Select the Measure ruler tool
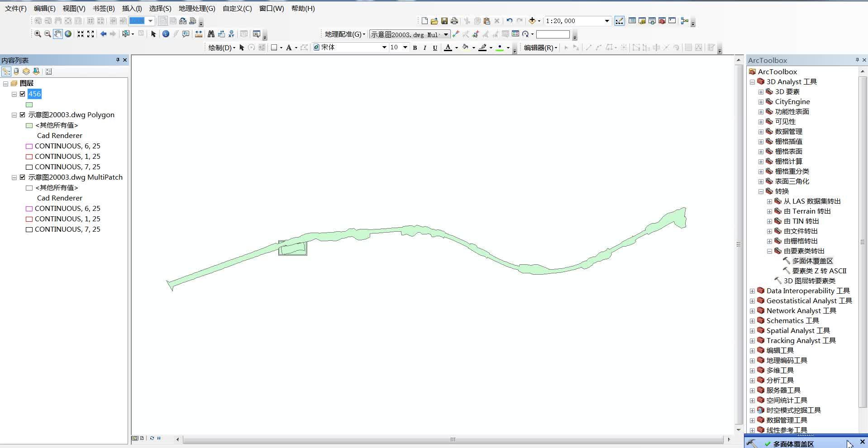The width and height of the screenshot is (868, 448). click(199, 34)
